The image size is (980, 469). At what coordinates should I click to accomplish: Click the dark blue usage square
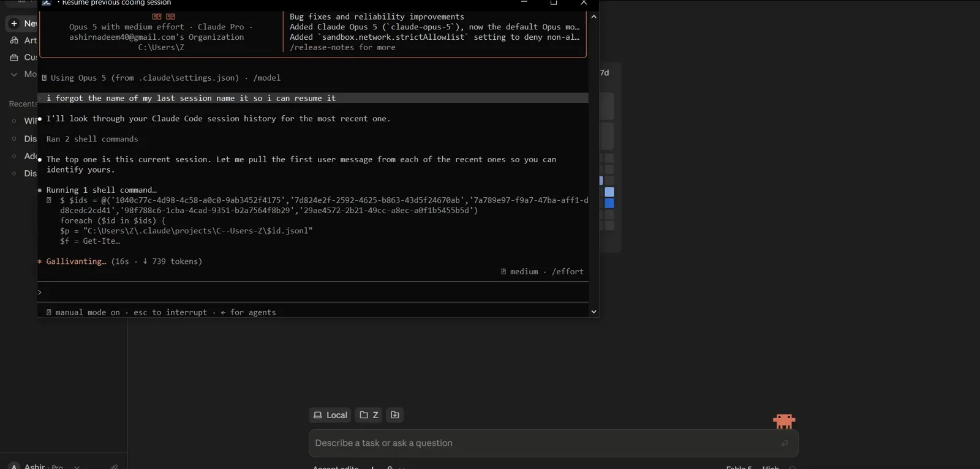point(609,203)
